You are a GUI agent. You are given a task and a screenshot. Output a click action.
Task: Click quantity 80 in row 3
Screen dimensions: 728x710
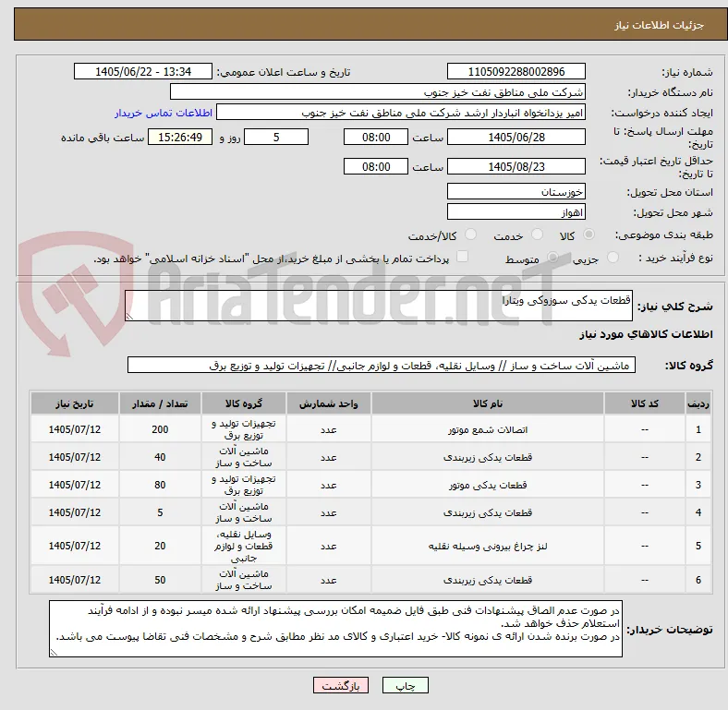pos(160,485)
